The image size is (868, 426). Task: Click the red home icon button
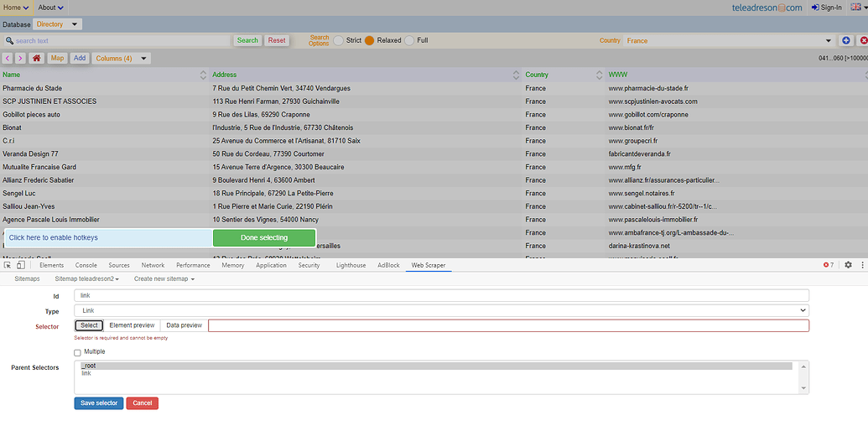pos(37,58)
